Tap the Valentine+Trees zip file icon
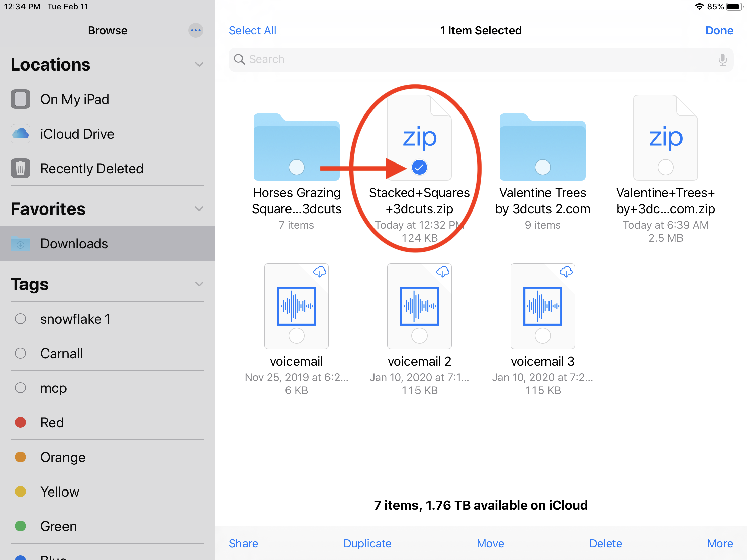The image size is (747, 560). tap(665, 137)
